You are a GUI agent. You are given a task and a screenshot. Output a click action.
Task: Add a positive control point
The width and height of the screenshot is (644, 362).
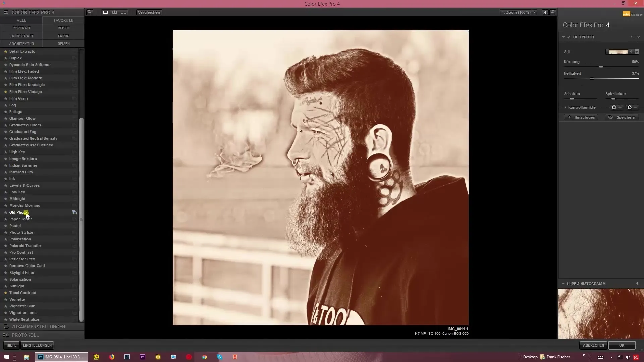(616, 107)
